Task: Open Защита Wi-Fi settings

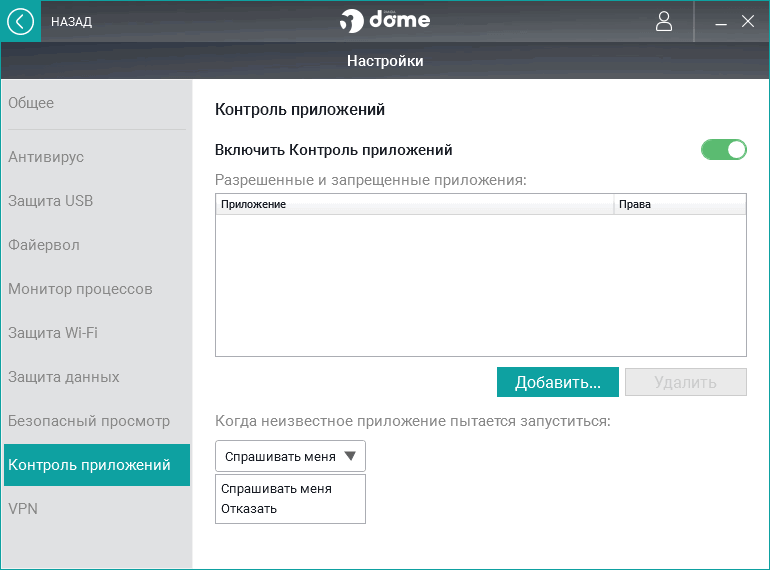Action: pos(53,333)
